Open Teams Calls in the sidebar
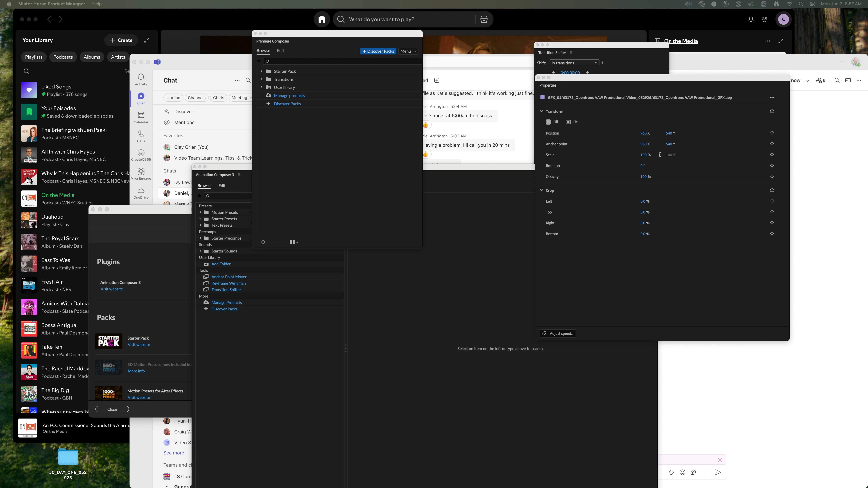The image size is (868, 488). point(141,136)
